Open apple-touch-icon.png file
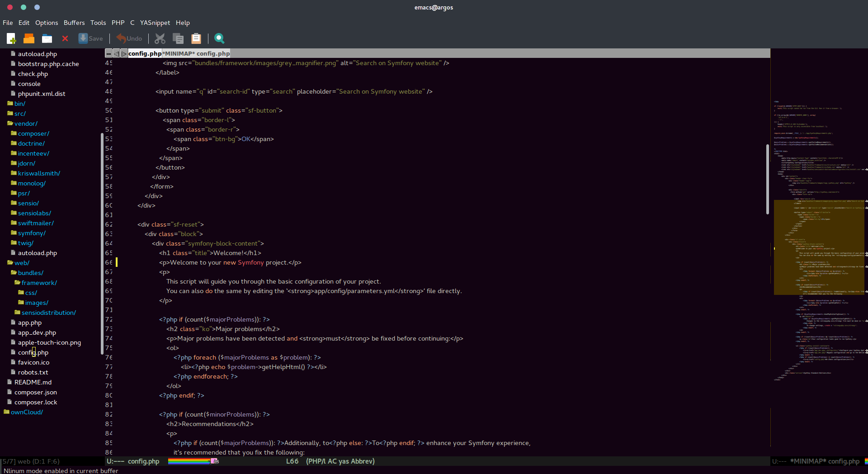Screen dimensions: 868x474 (49, 342)
